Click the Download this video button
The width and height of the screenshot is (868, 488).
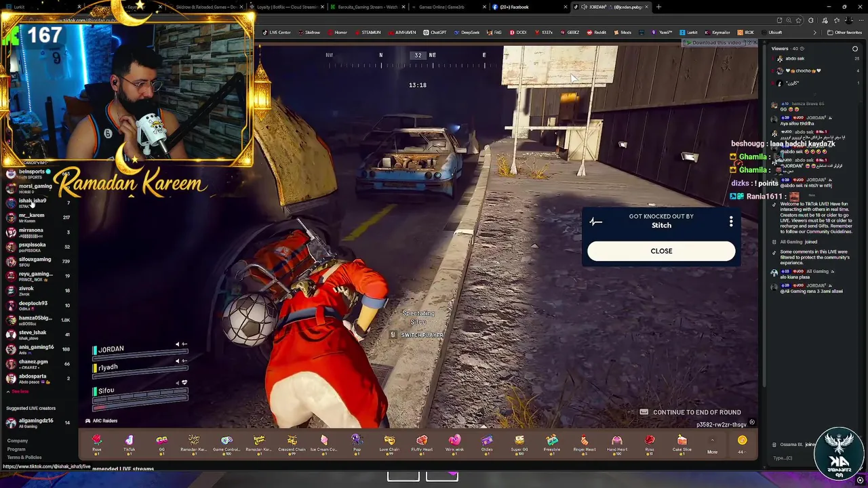click(716, 43)
